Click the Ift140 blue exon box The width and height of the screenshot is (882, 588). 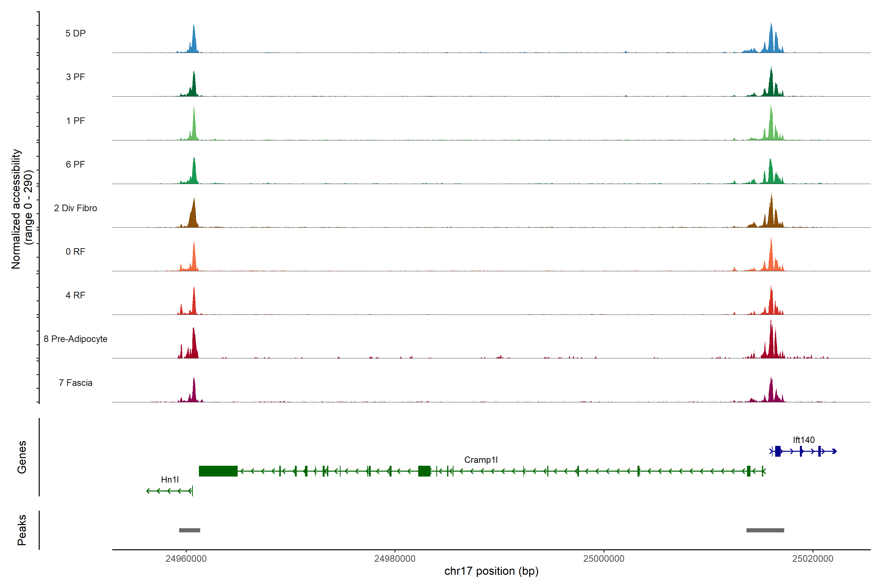778,451
